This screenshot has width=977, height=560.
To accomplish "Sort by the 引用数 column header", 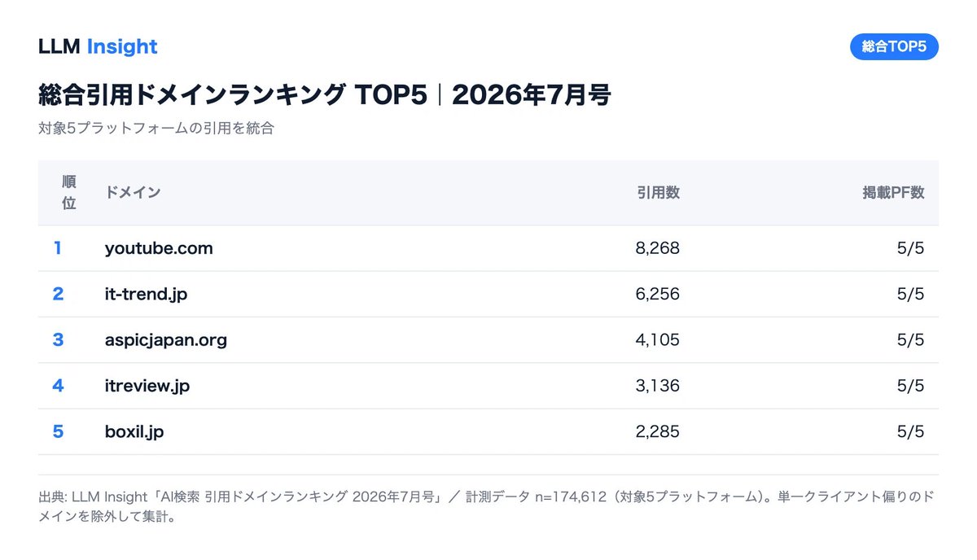I will [658, 192].
